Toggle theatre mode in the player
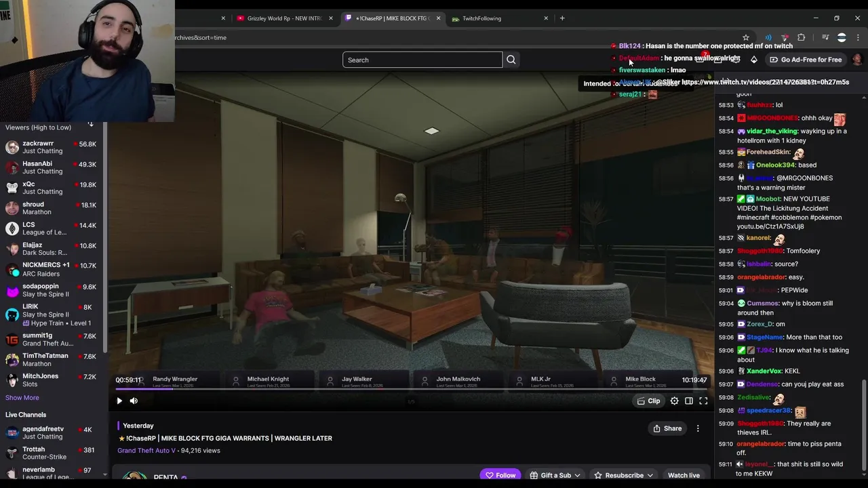The height and width of the screenshot is (488, 868). coord(688,401)
